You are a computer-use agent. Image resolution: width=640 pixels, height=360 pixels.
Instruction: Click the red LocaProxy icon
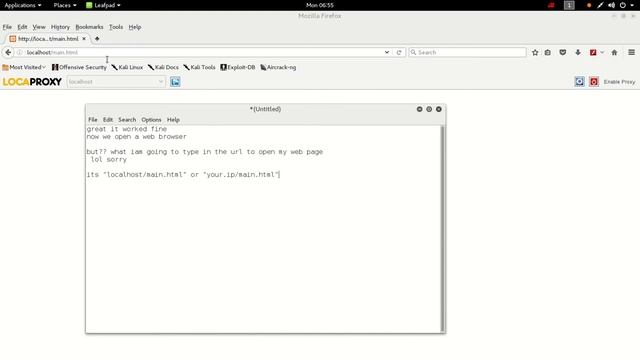594,82
